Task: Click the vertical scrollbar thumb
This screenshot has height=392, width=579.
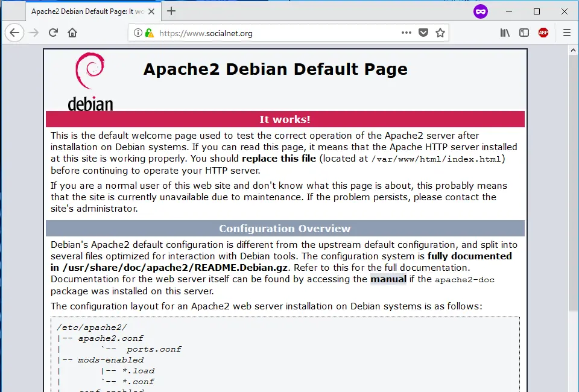Action: tap(573, 184)
